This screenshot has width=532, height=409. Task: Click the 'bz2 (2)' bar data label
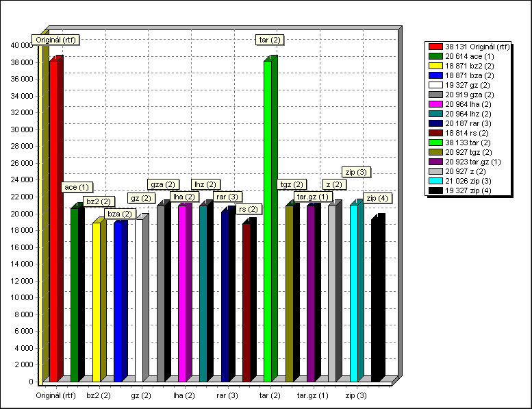(x=99, y=201)
